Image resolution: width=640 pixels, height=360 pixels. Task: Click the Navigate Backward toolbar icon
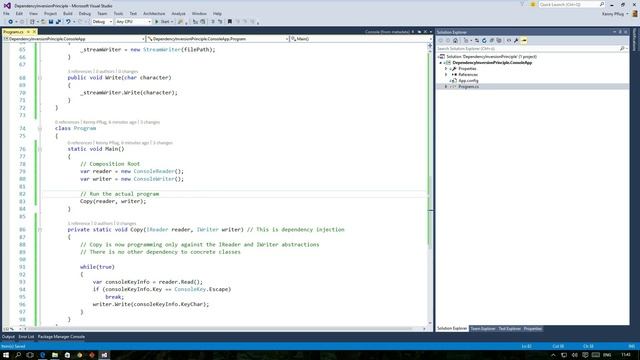pyautogui.click(x=10, y=22)
